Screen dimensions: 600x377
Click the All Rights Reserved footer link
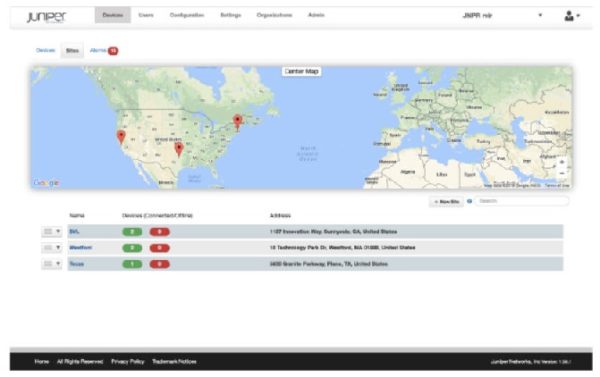[x=80, y=361]
